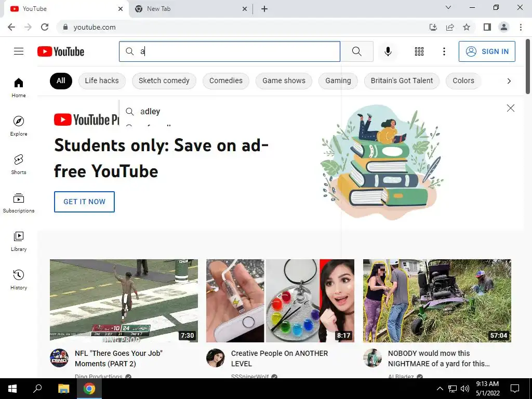Open a new Chrome tab
532x399 pixels.
tap(264, 9)
